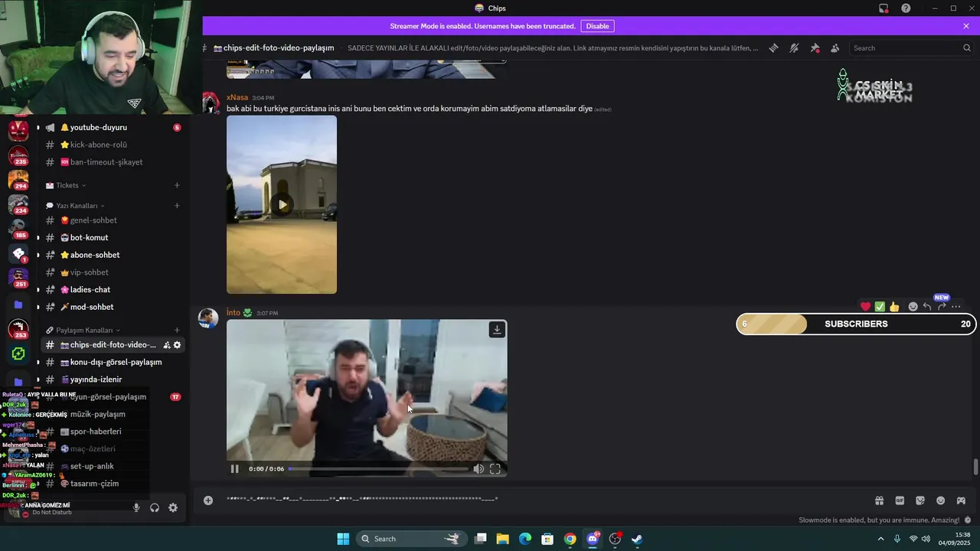This screenshot has height=551, width=980.
Task: Edit chips-edit-foto-video channel settings gear
Action: pos(177,345)
